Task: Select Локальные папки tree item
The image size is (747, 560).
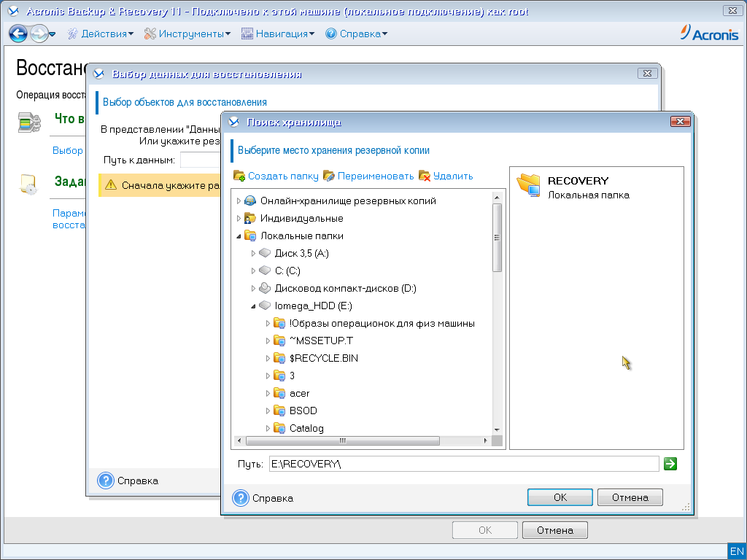Action: click(301, 236)
